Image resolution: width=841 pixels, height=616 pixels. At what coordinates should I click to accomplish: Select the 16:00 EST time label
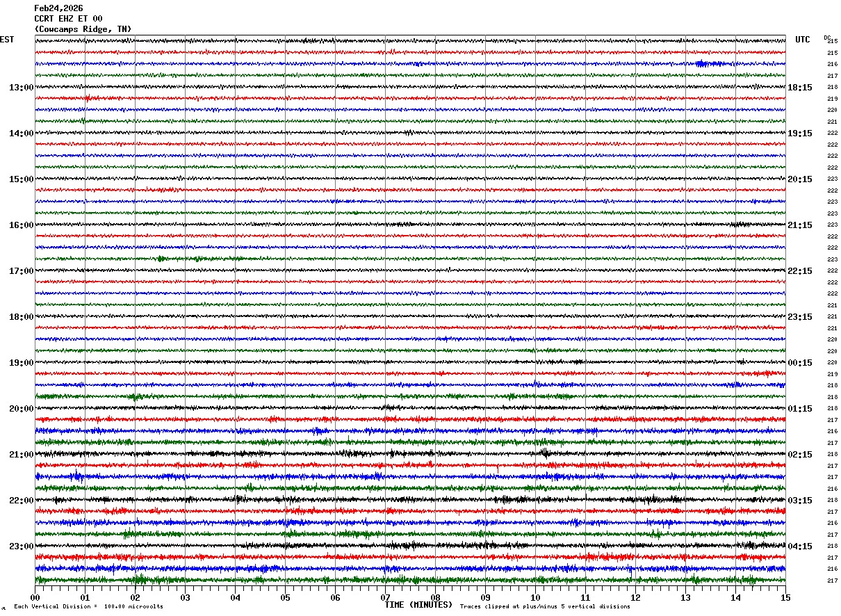point(21,225)
